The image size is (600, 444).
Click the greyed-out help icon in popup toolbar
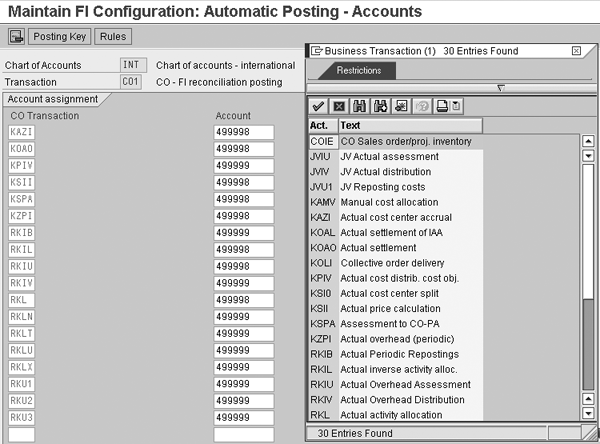[422, 106]
